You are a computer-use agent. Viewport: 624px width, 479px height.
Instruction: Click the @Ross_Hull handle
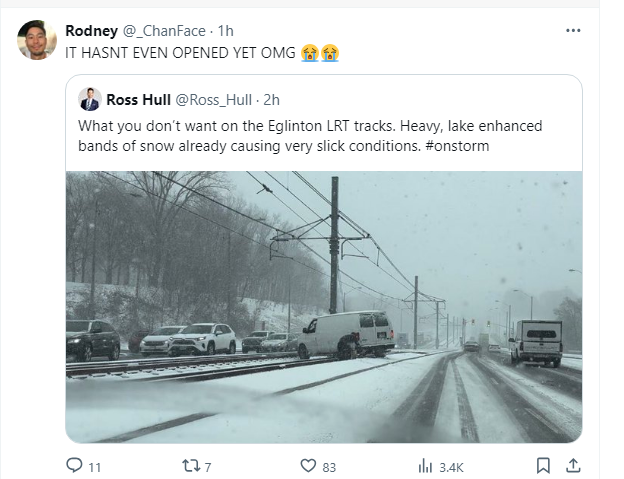[x=214, y=99]
